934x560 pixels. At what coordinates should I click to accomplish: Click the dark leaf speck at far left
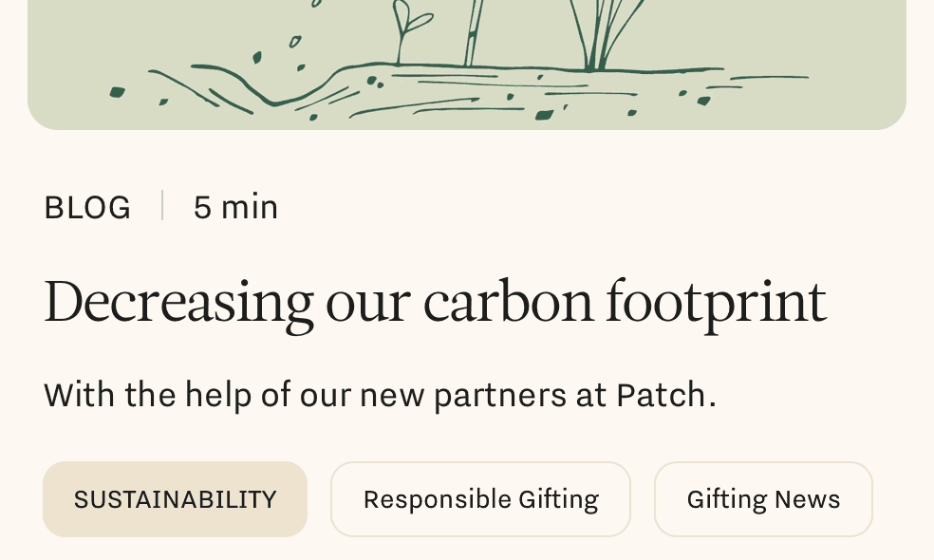[117, 92]
